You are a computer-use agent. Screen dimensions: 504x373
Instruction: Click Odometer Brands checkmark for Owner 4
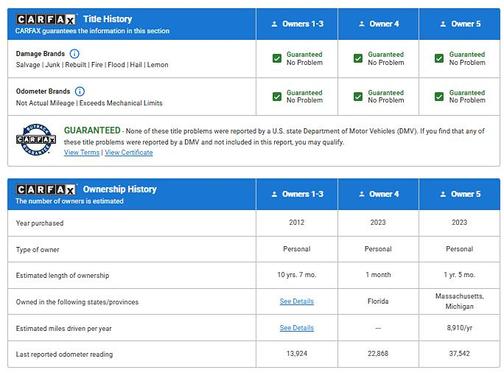click(x=358, y=96)
